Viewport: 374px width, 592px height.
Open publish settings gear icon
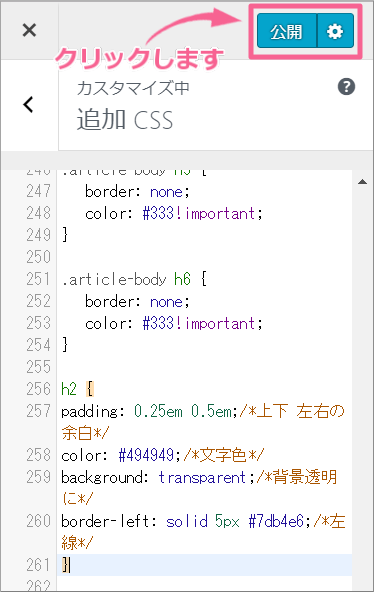coord(335,31)
